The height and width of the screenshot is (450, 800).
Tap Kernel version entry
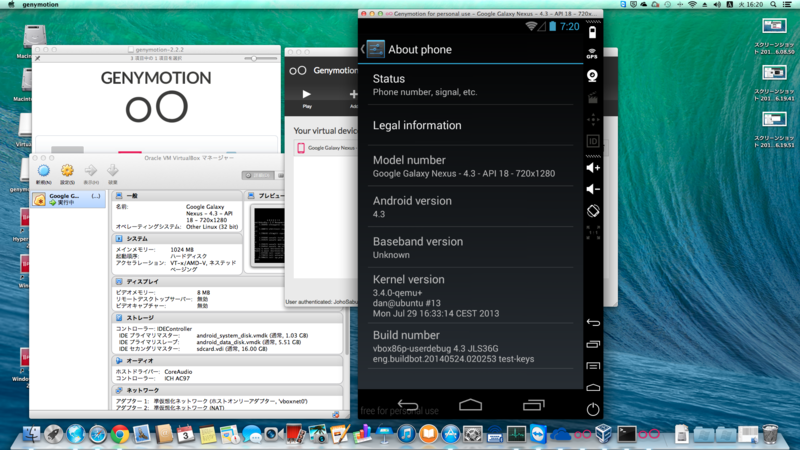470,295
